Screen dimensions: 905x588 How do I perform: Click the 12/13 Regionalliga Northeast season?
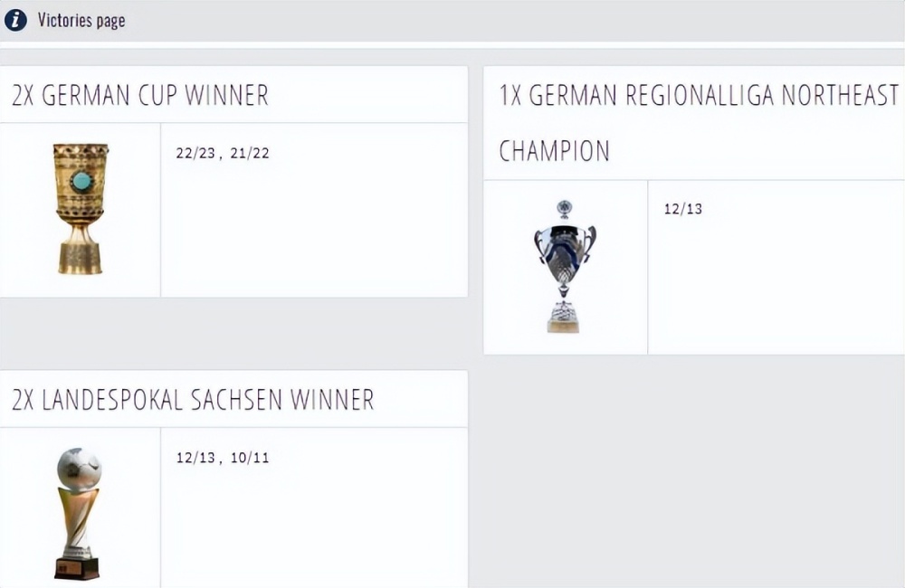click(x=682, y=209)
